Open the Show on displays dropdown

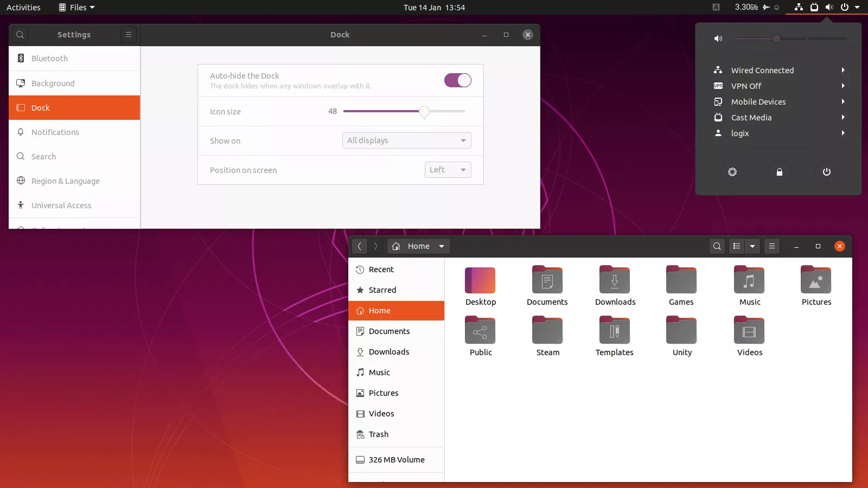tap(407, 140)
